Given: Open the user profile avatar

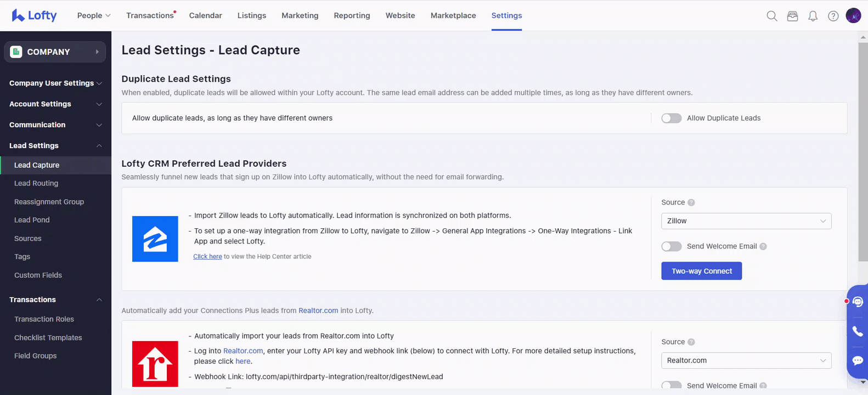Looking at the screenshot, I should pyautogui.click(x=853, y=16).
